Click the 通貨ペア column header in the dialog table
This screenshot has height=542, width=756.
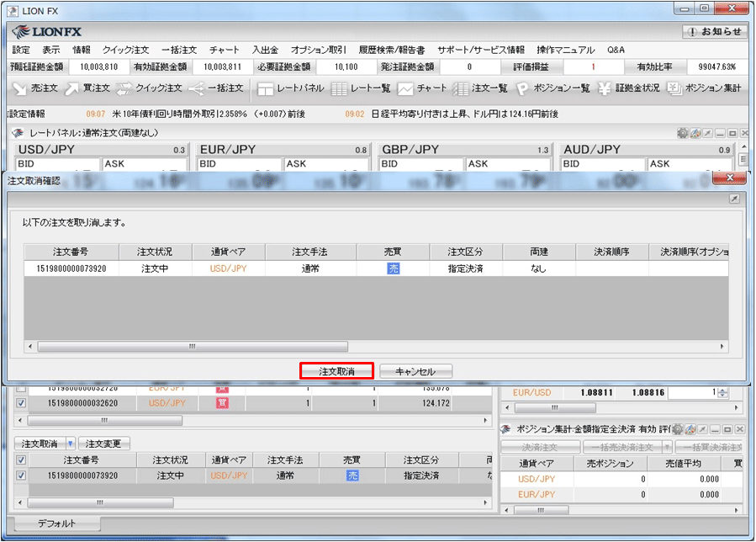point(229,252)
